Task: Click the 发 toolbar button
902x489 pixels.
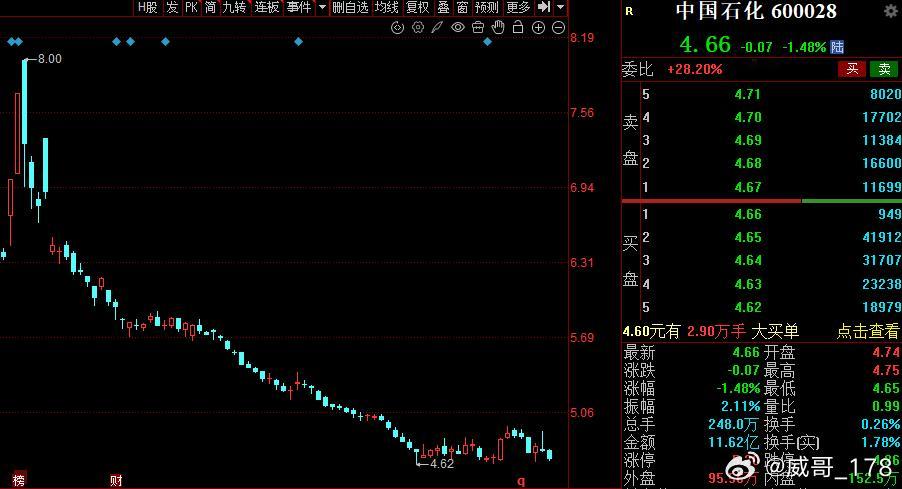Action: [172, 7]
